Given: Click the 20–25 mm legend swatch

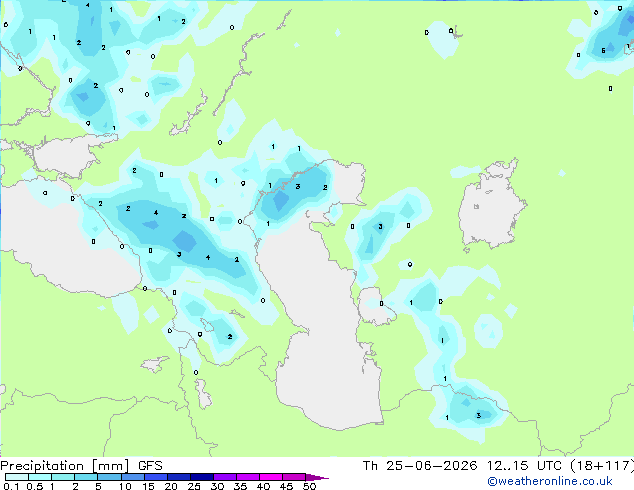Looking at the screenshot, I should (178, 477).
